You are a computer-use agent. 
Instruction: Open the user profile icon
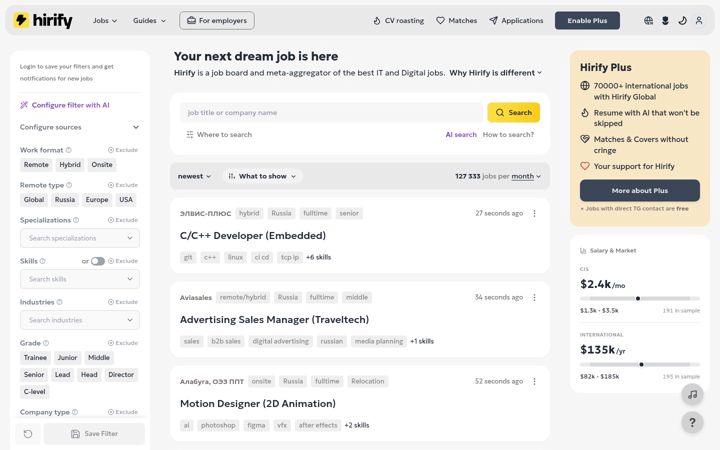click(x=699, y=21)
